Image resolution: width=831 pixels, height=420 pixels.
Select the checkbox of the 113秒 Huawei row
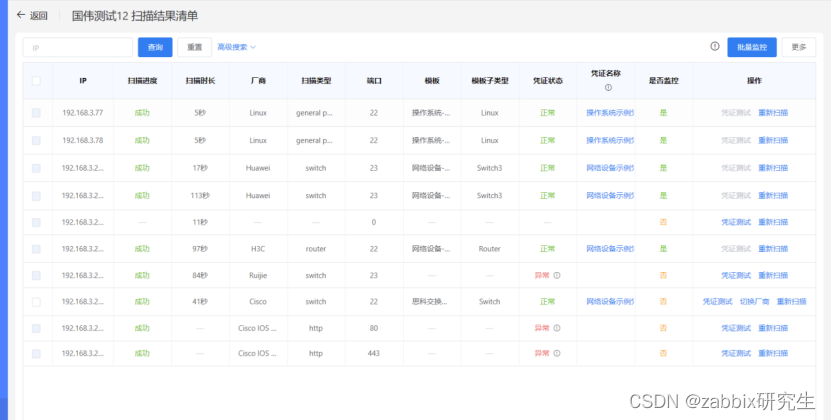pyautogui.click(x=36, y=196)
